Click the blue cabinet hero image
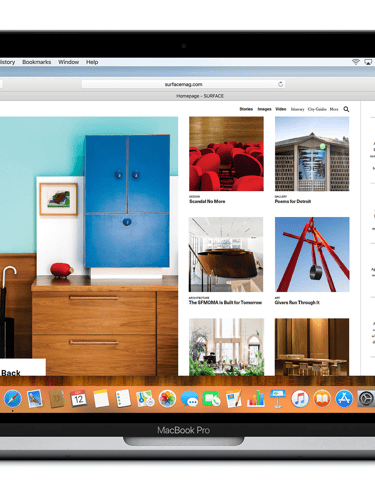 pos(89,246)
